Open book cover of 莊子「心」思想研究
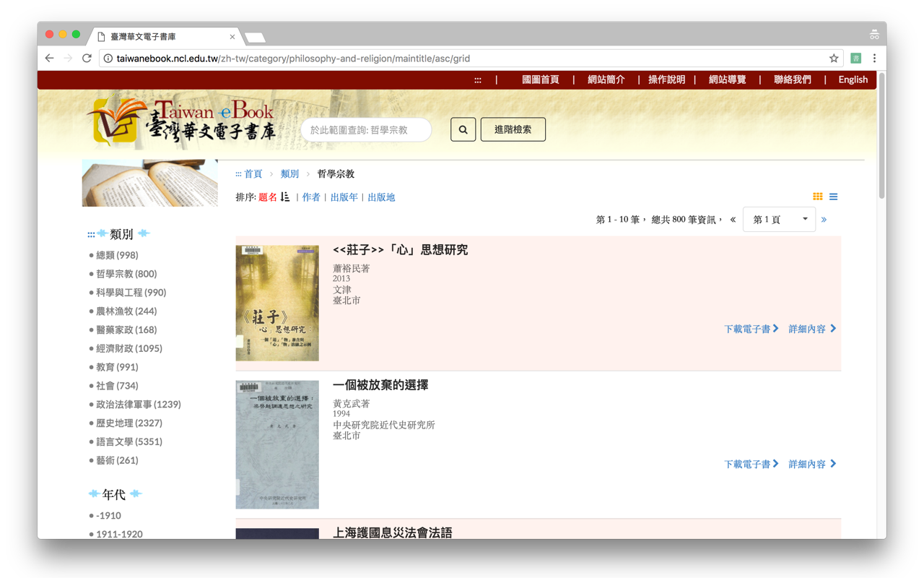 [x=277, y=303]
